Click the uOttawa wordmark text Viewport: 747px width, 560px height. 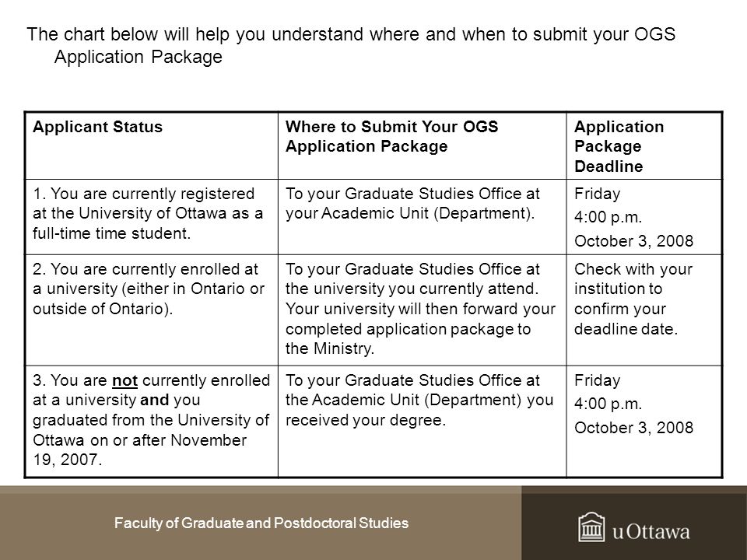(651, 531)
